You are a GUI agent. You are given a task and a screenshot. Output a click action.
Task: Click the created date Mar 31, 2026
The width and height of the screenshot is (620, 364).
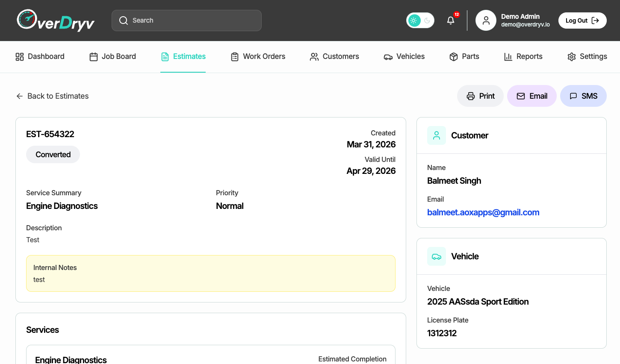(371, 144)
